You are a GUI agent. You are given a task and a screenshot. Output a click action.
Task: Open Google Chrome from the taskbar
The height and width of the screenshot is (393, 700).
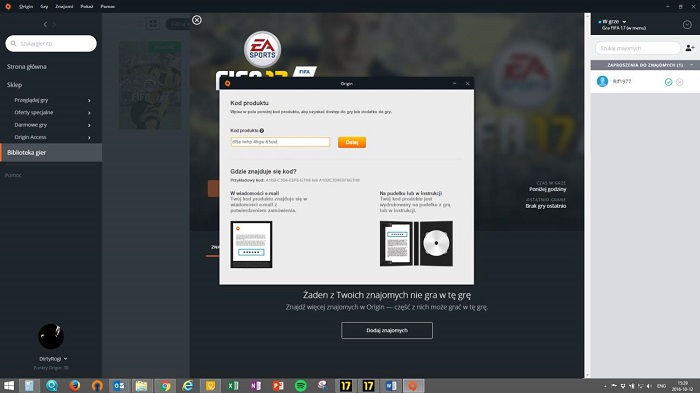coord(165,385)
